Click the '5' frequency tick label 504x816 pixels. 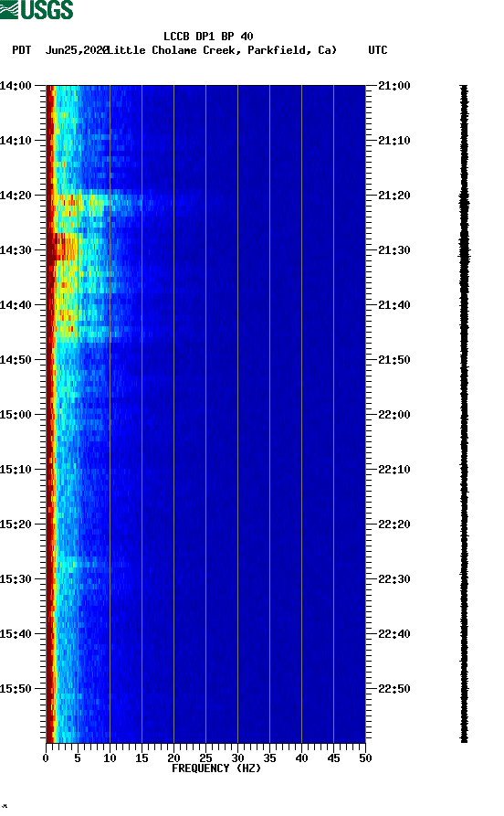tap(78, 758)
